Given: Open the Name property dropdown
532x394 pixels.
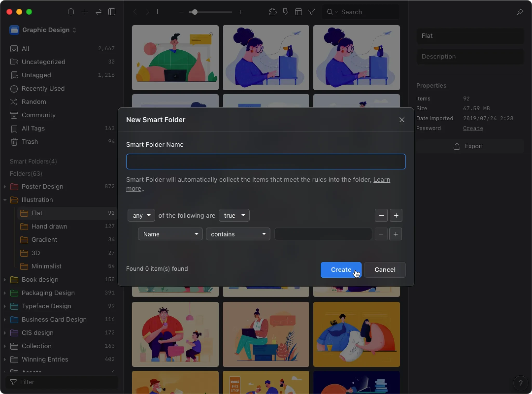Looking at the screenshot, I should pos(170,234).
